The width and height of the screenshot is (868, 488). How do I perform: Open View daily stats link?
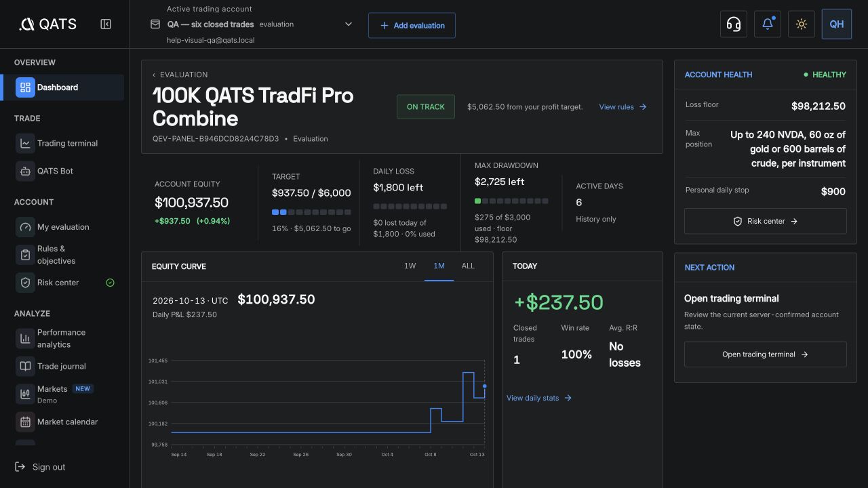[x=539, y=398]
